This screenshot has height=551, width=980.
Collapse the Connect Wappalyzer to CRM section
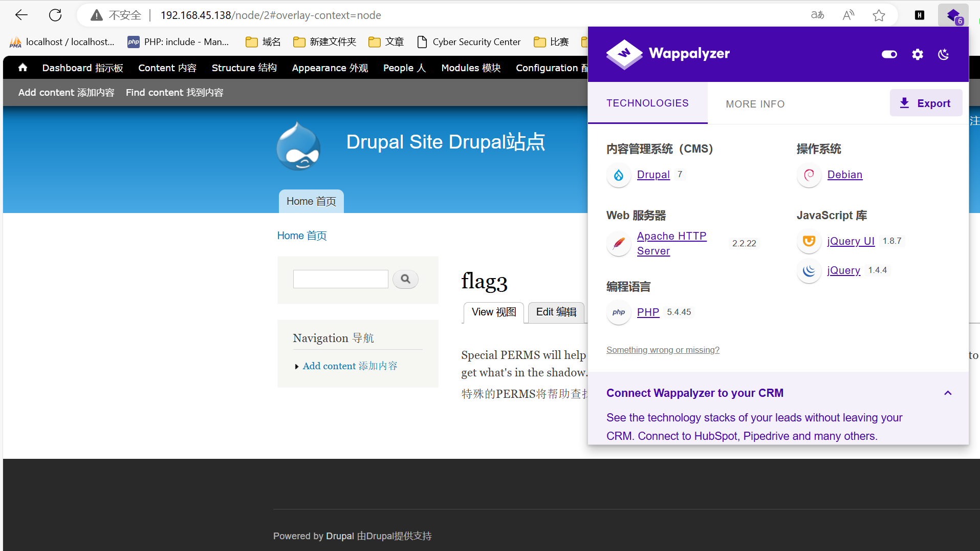pos(948,393)
